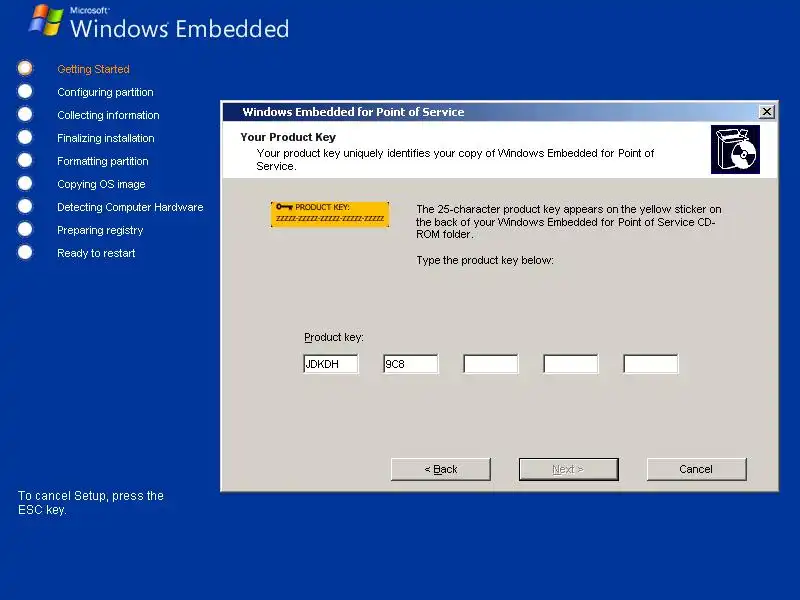Click the 'Type the product key below:' text
The image size is (800, 600).
(485, 260)
